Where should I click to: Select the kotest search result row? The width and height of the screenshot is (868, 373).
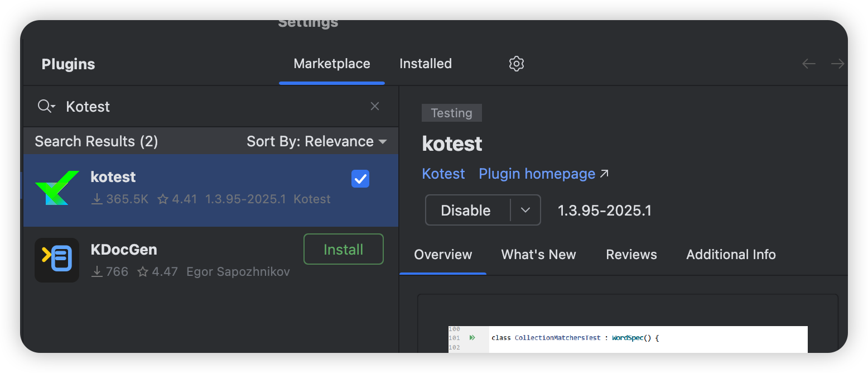pyautogui.click(x=211, y=190)
